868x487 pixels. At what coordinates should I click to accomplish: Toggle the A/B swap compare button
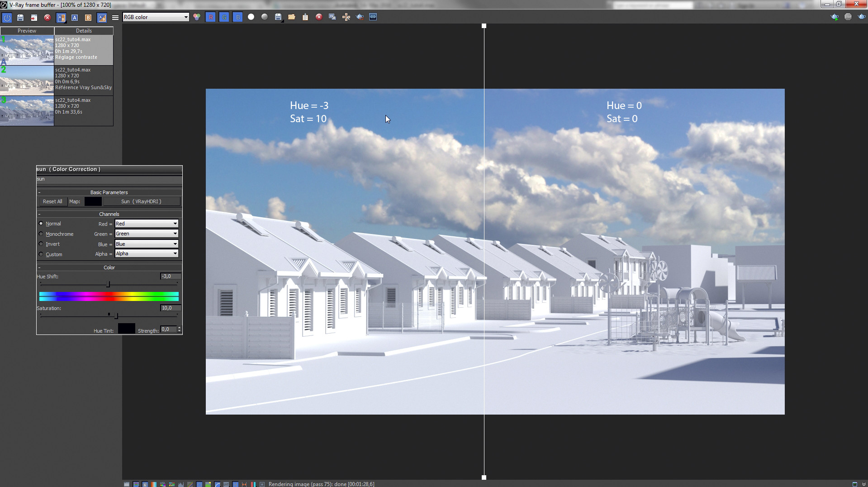(x=102, y=17)
